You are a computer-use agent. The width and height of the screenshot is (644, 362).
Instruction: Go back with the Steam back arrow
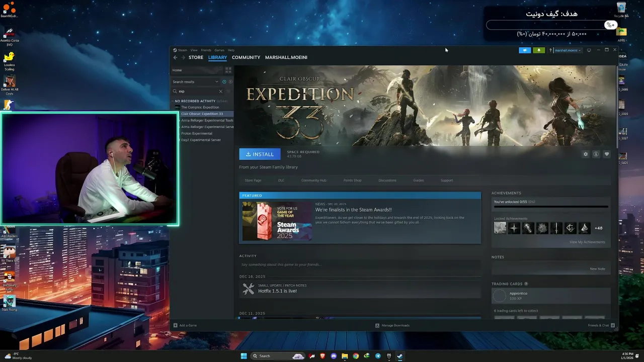(175, 57)
